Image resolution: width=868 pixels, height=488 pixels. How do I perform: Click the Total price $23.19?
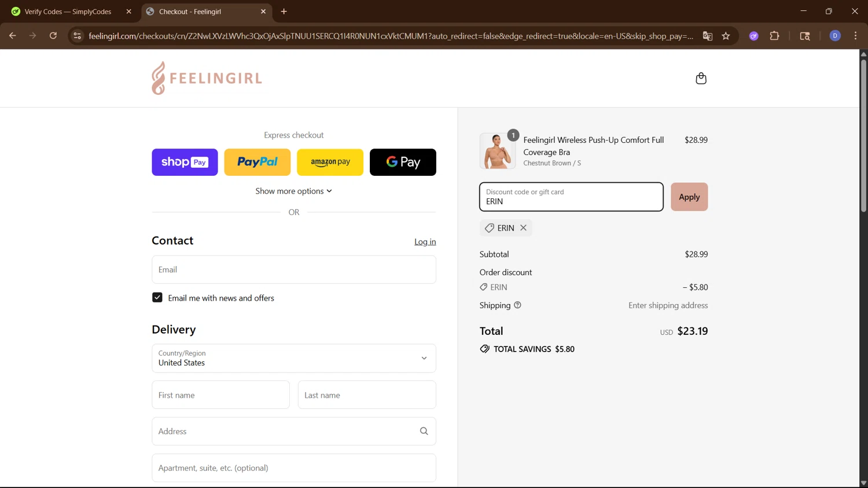pos(693,331)
